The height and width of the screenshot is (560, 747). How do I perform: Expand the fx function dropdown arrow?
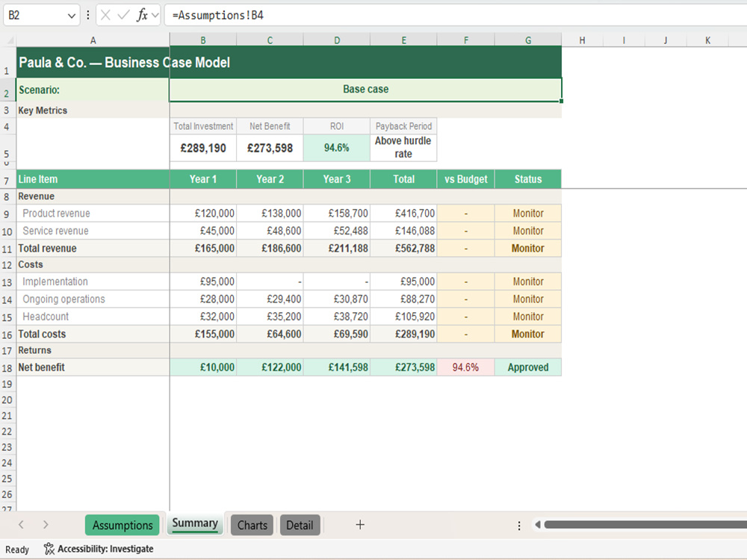tap(155, 16)
